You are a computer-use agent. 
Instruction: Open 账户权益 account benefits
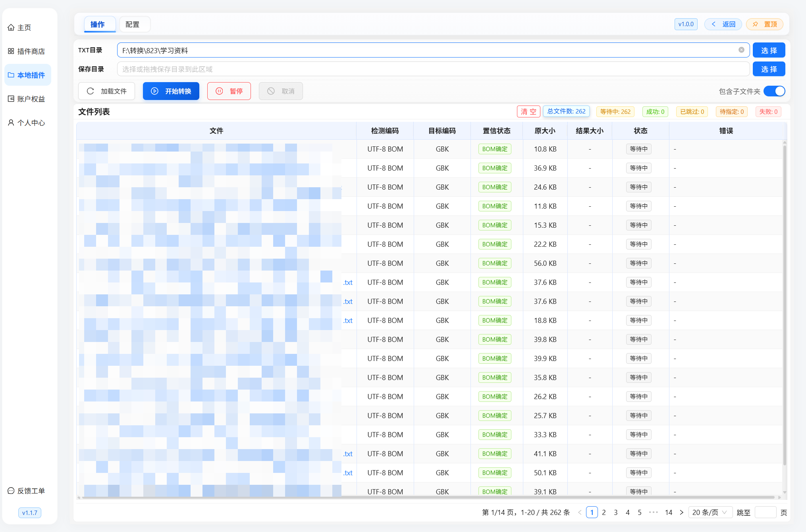point(26,99)
